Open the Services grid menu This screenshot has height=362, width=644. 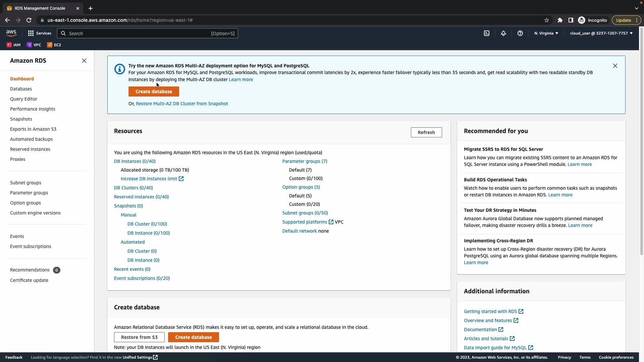coord(40,33)
